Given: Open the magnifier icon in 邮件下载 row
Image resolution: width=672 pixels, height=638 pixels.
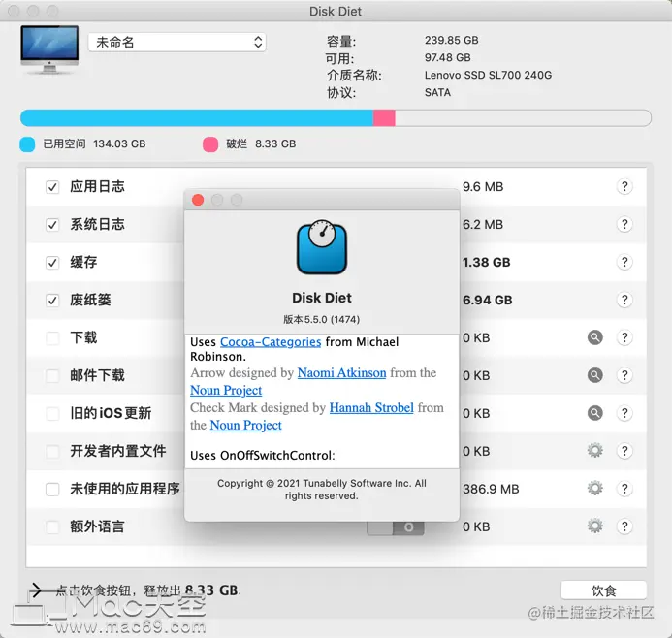Looking at the screenshot, I should tap(594, 375).
